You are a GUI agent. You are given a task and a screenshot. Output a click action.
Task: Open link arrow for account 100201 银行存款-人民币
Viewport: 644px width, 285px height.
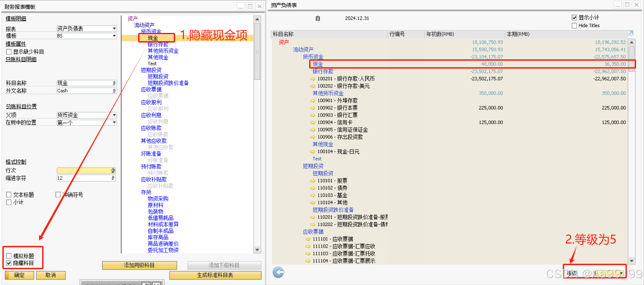coord(313,79)
